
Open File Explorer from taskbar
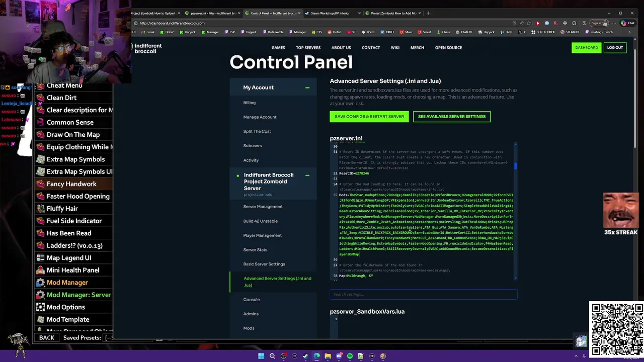pyautogui.click(x=328, y=356)
